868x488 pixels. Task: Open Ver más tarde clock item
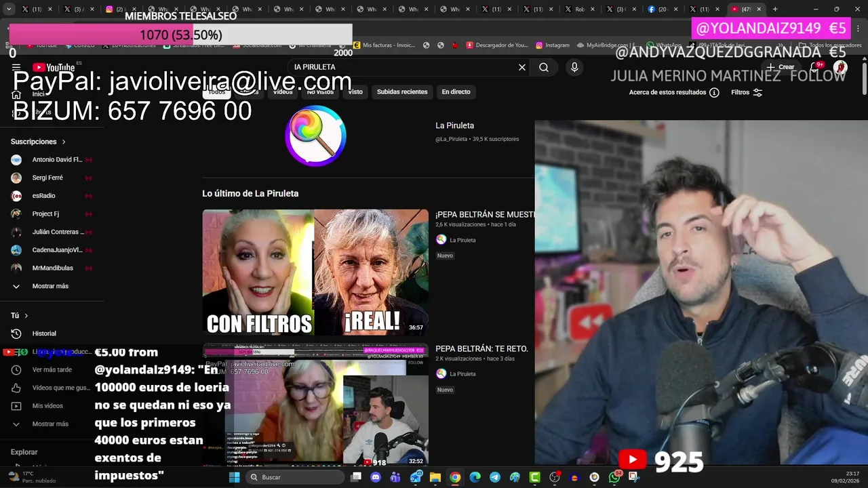[x=52, y=369]
